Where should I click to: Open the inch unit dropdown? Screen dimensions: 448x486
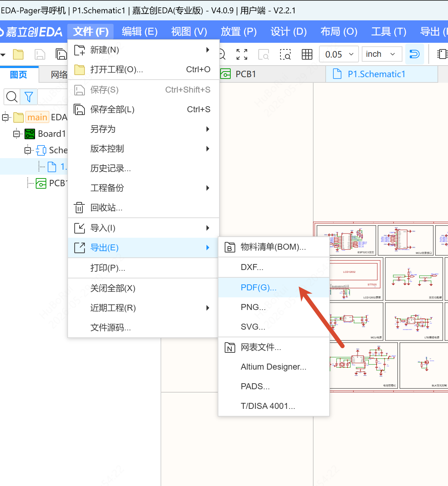pos(382,54)
